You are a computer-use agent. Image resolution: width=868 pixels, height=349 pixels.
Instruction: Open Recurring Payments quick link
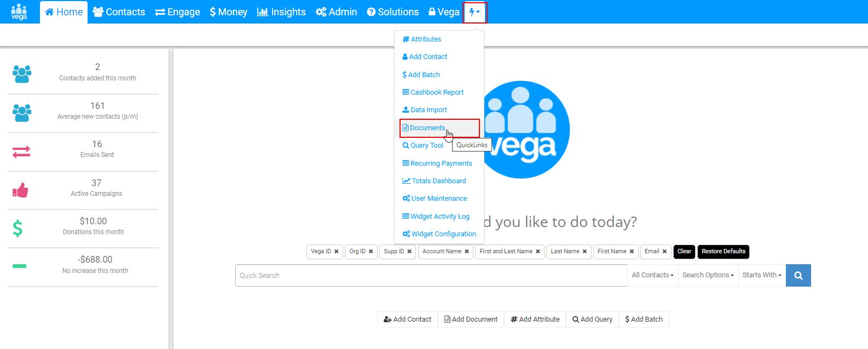coord(437,164)
